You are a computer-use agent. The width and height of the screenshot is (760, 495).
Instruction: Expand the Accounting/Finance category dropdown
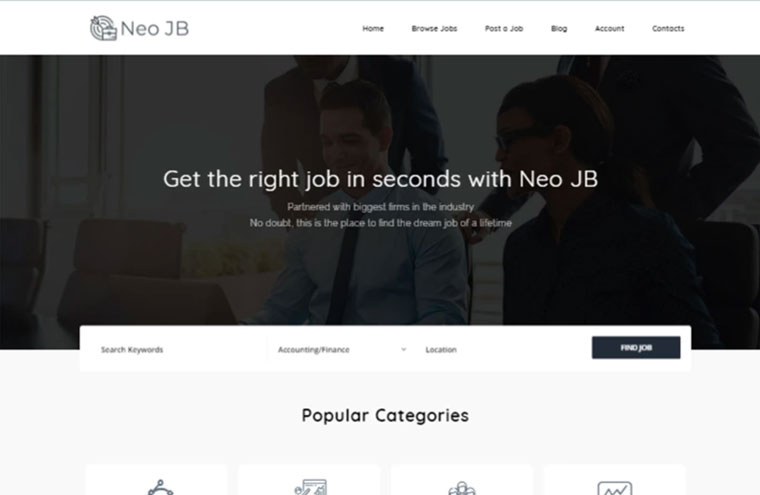[342, 350]
